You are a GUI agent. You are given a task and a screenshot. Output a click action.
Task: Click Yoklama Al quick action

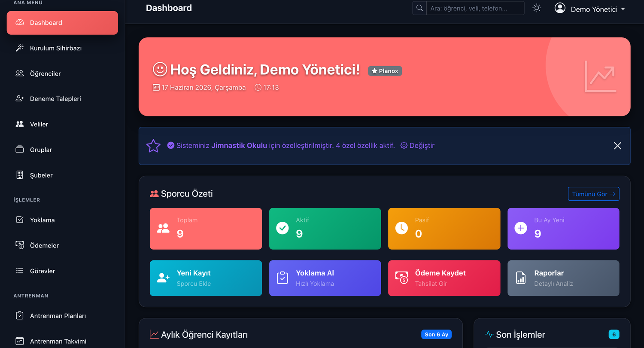pos(325,278)
